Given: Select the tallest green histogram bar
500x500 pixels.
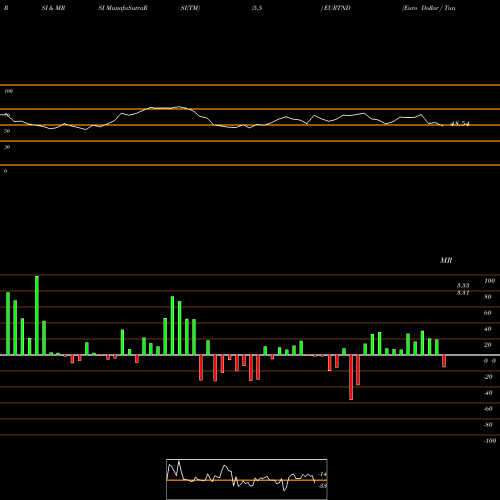Looking at the screenshot, I should 37,315.
